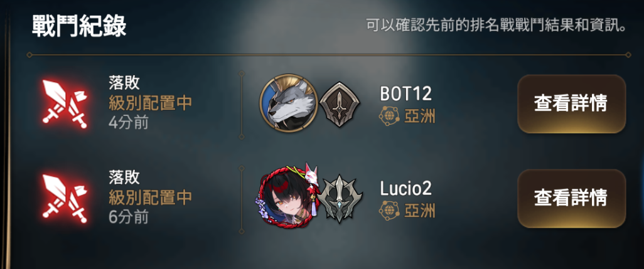Select the player name BOT12
This screenshot has width=644, height=269.
(405, 94)
